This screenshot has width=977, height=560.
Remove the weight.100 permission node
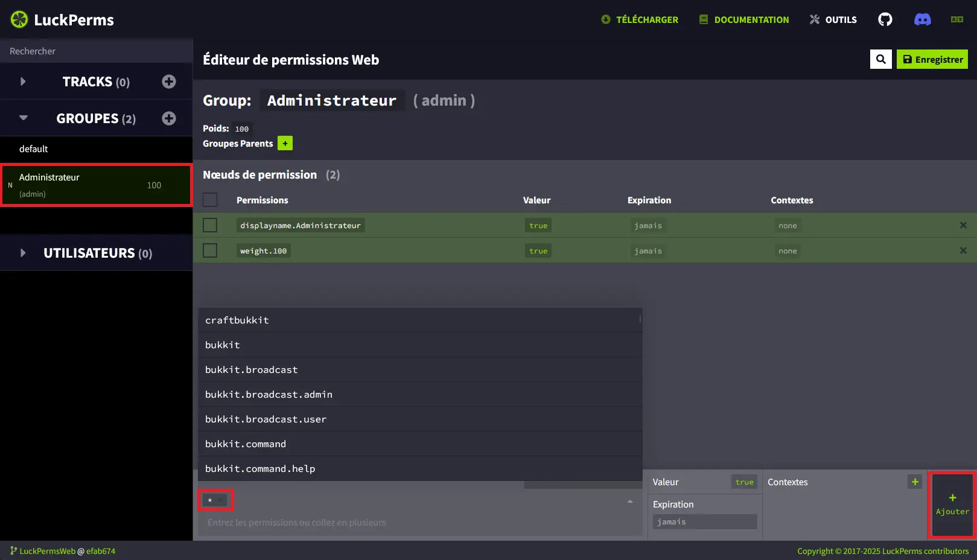963,250
